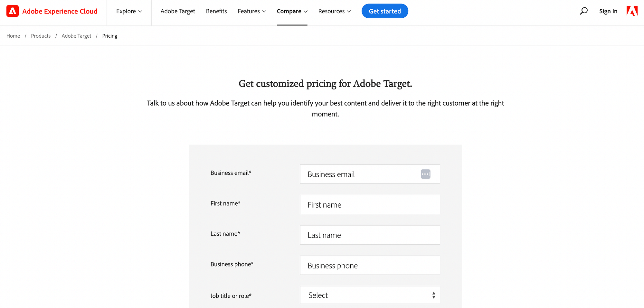Viewport: 644px width, 308px height.
Task: Open Adobe Experience Cloud text link
Action: pyautogui.click(x=60, y=11)
